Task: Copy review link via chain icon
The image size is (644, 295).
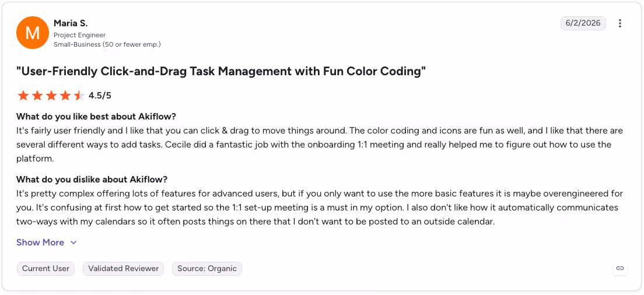Action: [x=620, y=268]
